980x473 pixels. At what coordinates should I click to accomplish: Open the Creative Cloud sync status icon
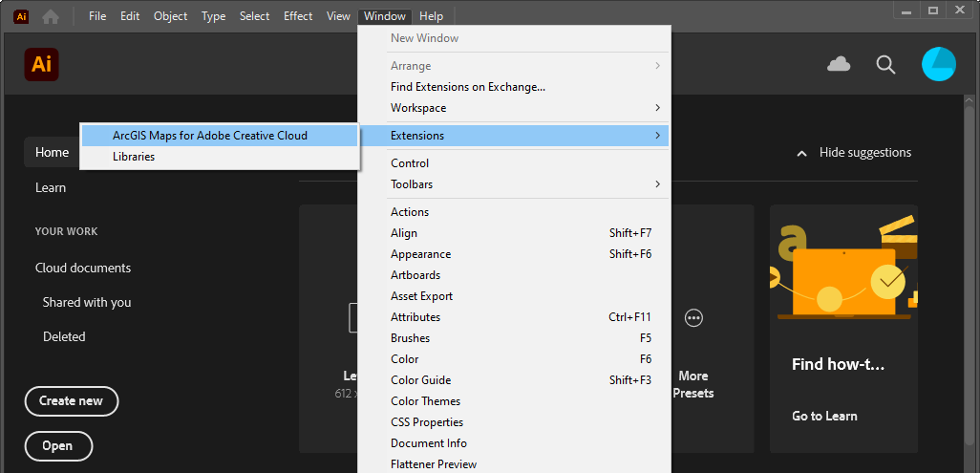(839, 64)
